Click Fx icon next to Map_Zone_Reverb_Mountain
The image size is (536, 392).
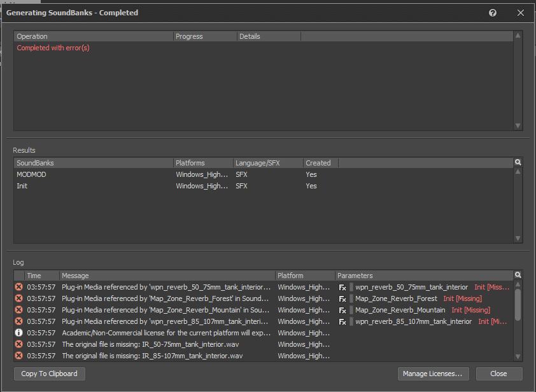342,311
